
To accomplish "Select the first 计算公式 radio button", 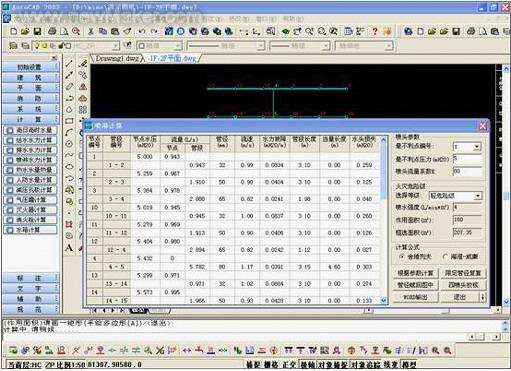I will pyautogui.click(x=402, y=257).
